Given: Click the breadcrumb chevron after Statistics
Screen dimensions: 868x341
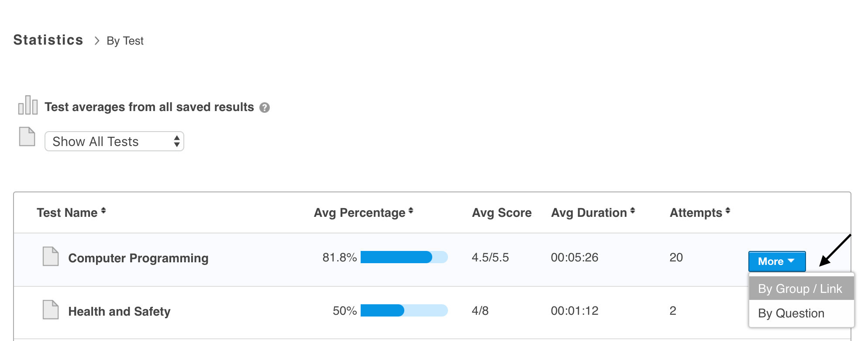Looking at the screenshot, I should [x=97, y=41].
